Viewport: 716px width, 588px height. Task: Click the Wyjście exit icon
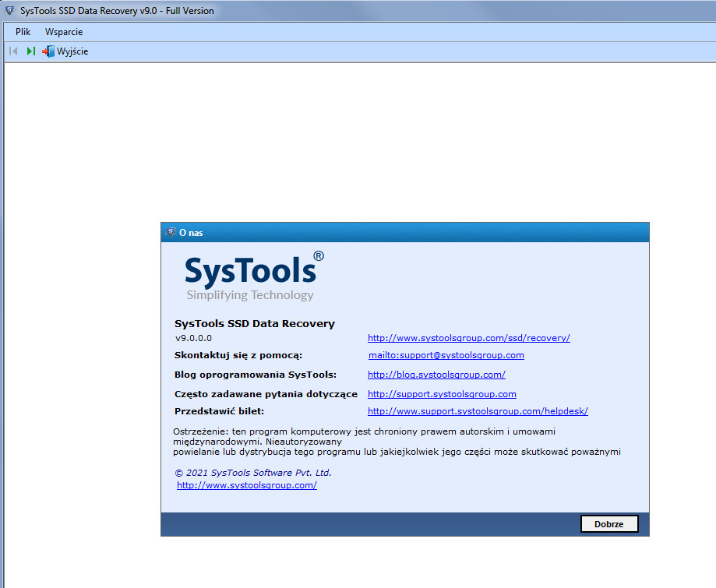click(48, 51)
